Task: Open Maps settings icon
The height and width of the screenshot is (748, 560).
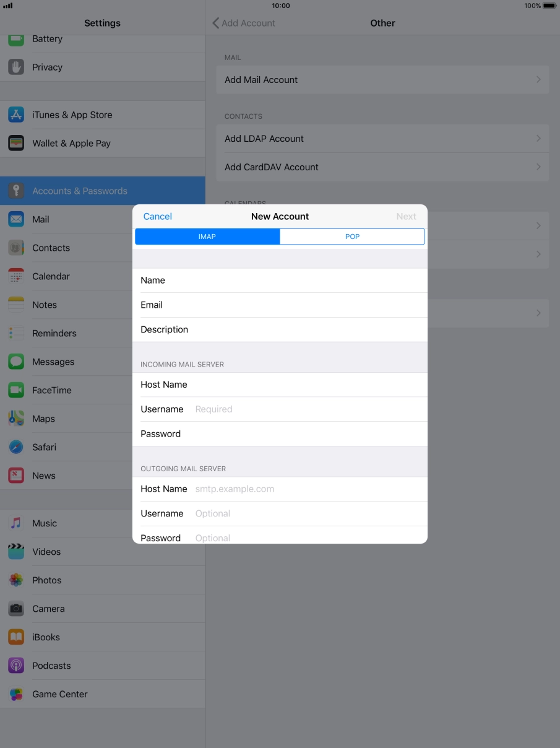Action: [x=15, y=419]
